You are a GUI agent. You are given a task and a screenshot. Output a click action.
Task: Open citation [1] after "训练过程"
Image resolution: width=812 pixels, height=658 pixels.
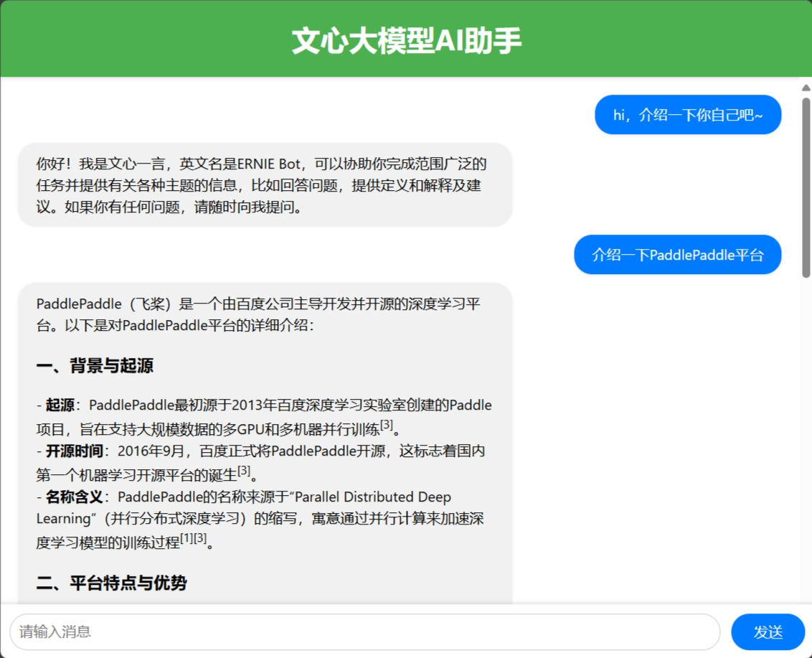click(x=187, y=539)
